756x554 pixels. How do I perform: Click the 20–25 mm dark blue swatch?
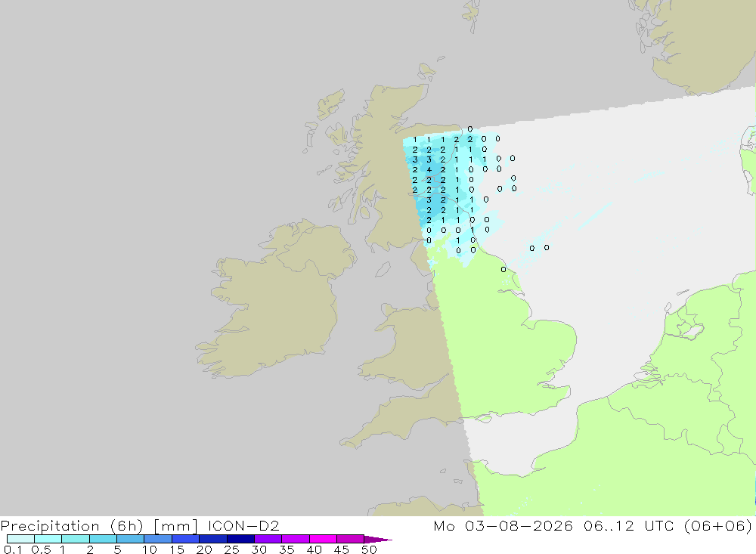pos(213,539)
